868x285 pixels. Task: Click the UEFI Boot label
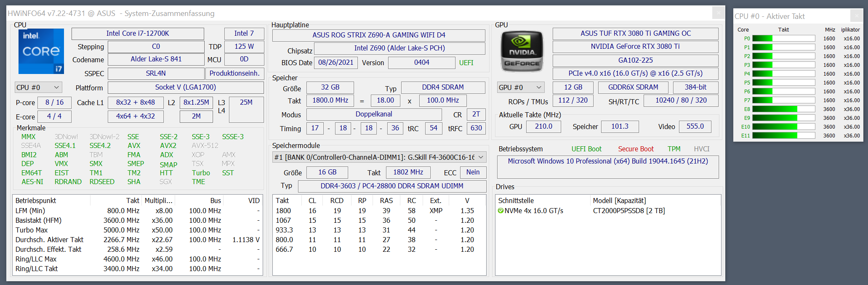pos(586,149)
